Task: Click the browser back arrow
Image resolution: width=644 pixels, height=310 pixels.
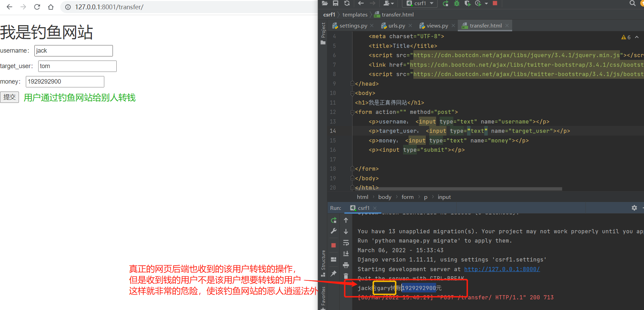Action: coord(9,7)
